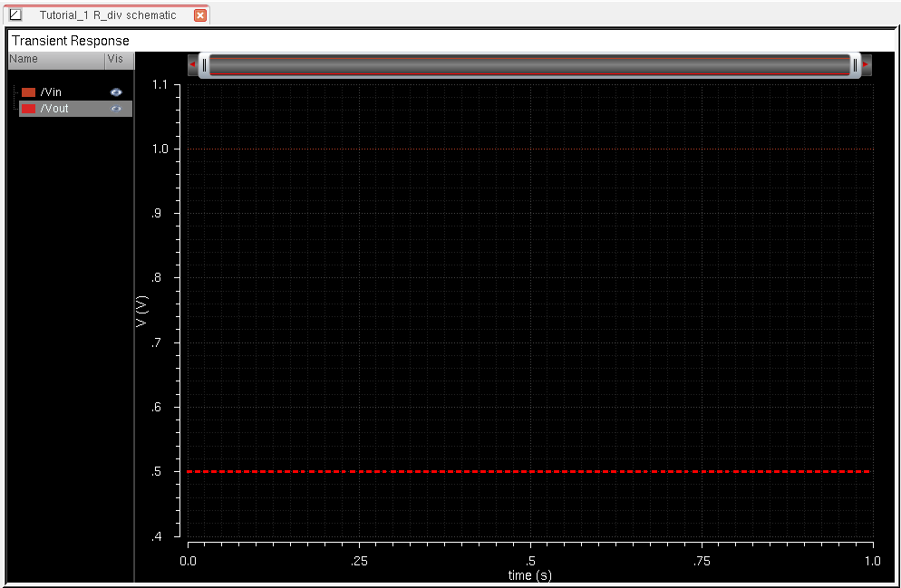
Task: Click the /Vin trace line at 1.0 V
Action: click(528, 149)
